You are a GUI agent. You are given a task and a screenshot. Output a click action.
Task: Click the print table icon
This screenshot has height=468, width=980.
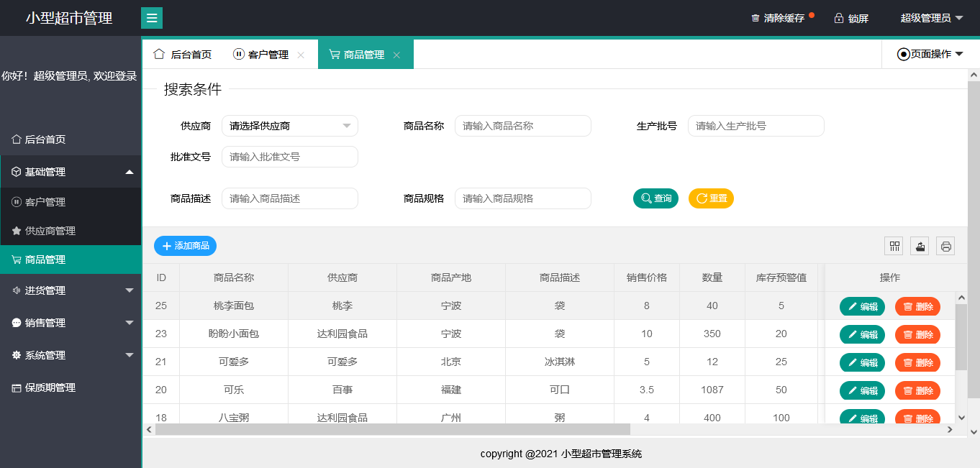point(946,247)
